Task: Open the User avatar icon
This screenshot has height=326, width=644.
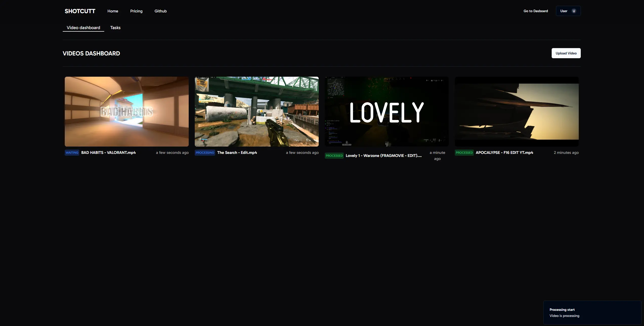Action: click(x=574, y=11)
